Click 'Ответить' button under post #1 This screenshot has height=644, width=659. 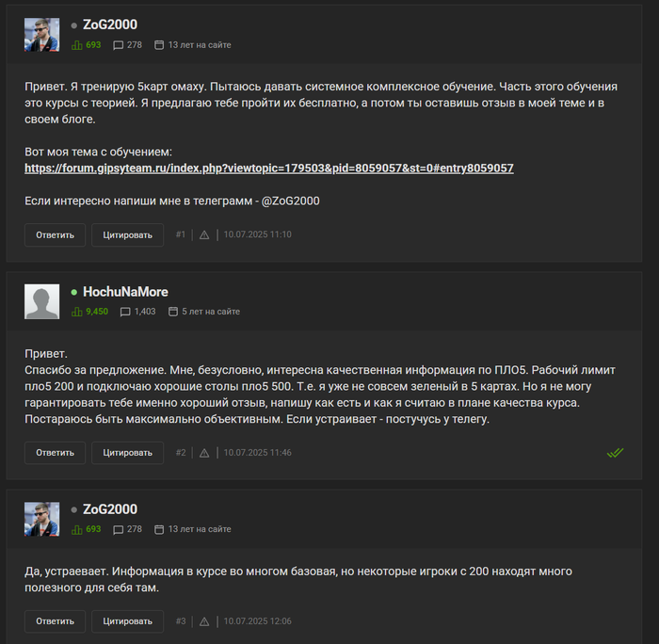55,235
